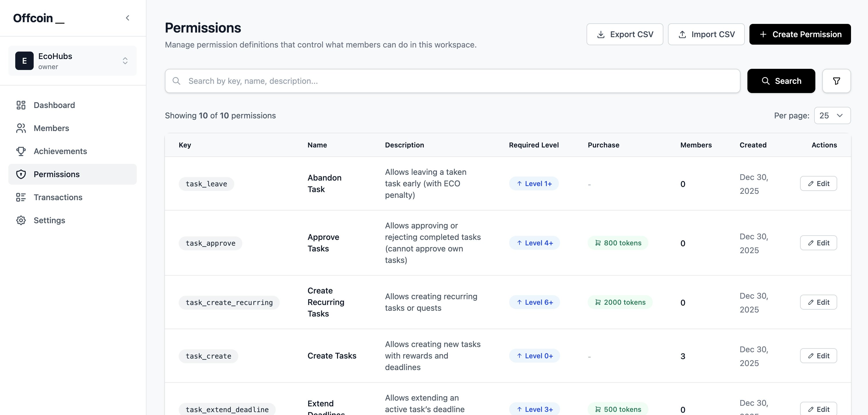
Task: Click the Create Permission button
Action: tap(800, 34)
